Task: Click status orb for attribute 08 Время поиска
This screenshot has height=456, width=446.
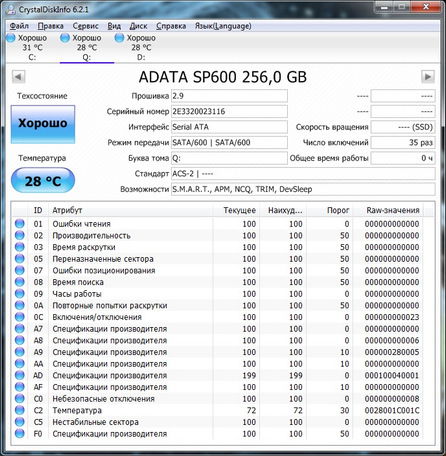Action: (20, 282)
